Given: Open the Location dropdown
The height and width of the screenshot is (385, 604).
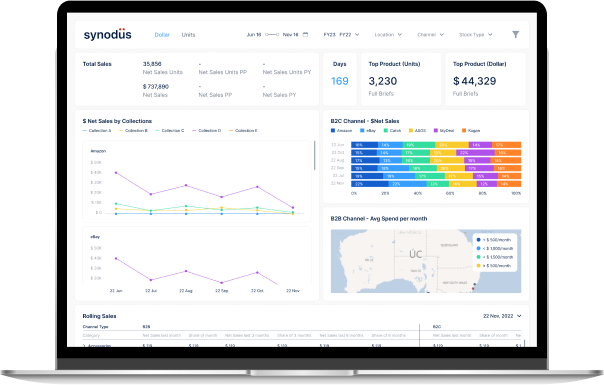Looking at the screenshot, I should click(x=388, y=35).
